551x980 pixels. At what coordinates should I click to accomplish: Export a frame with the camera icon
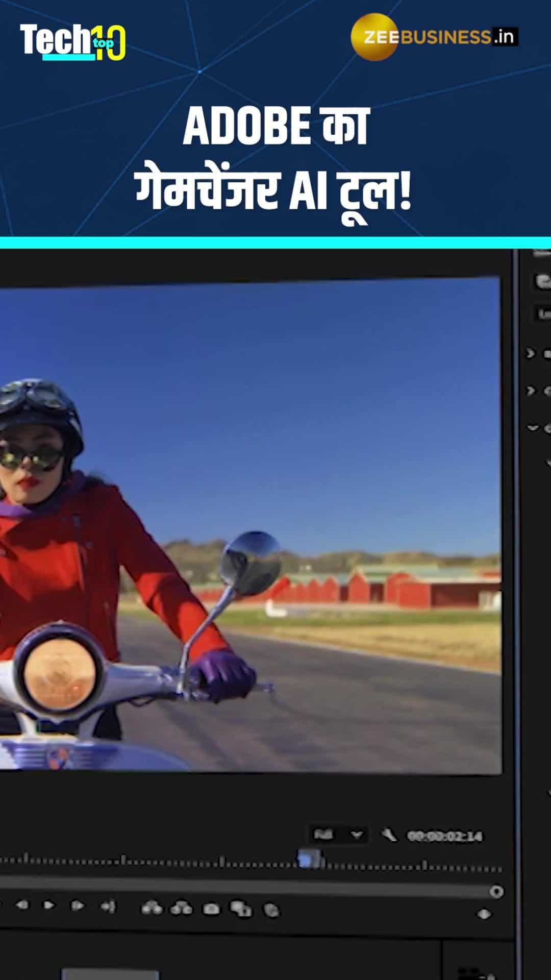point(211,909)
